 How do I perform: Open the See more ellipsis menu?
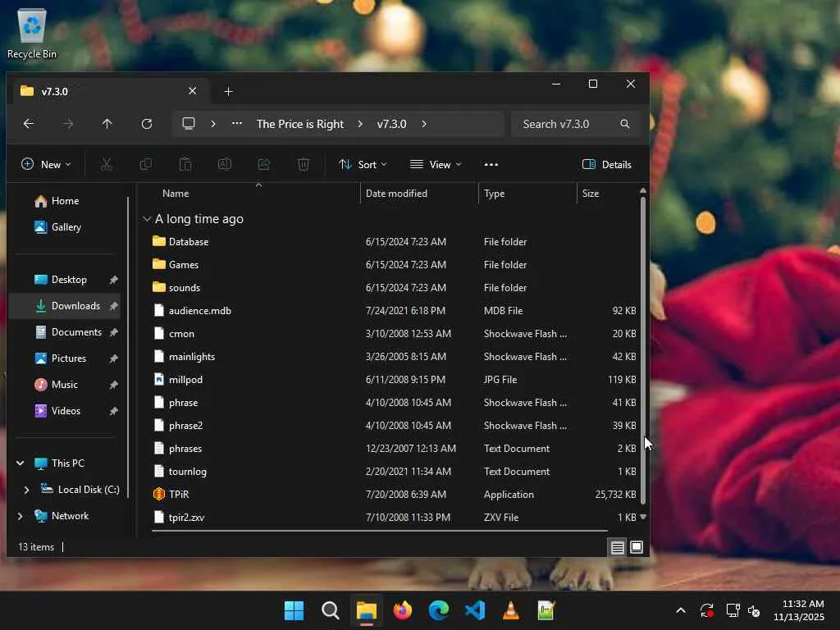point(491,164)
